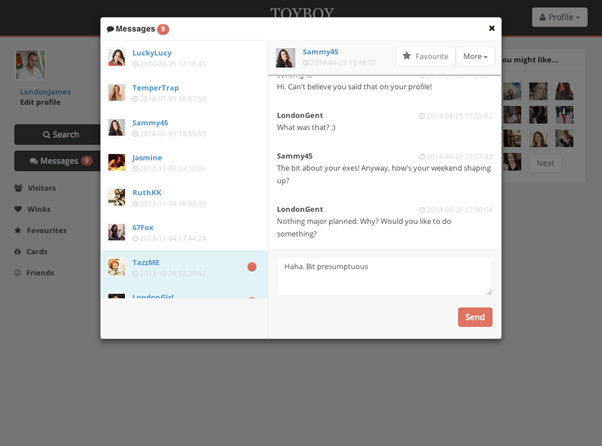Click the Winks heart icon
This screenshot has width=602, height=446.
[x=18, y=209]
